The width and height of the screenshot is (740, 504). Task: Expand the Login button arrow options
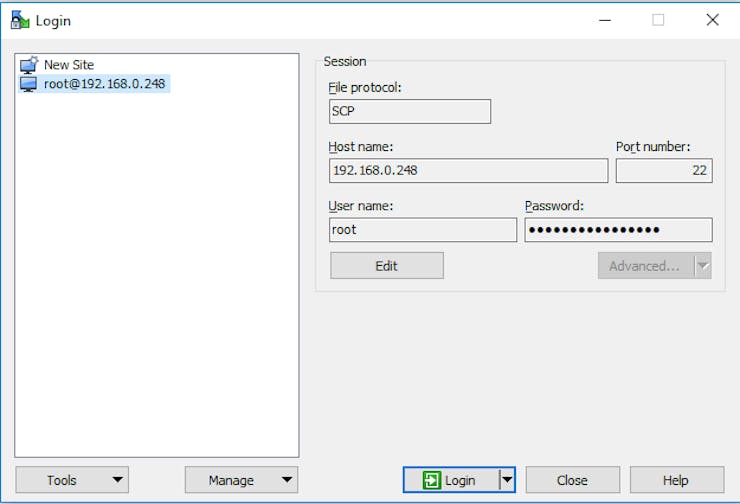point(507,480)
